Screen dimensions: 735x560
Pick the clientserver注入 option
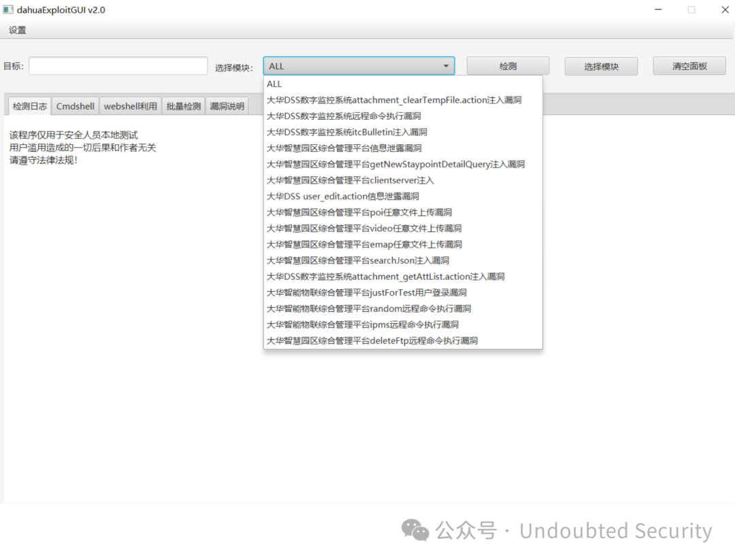403,180
